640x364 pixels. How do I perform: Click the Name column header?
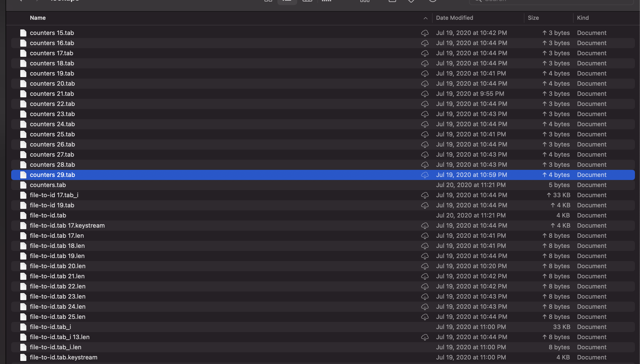point(38,18)
